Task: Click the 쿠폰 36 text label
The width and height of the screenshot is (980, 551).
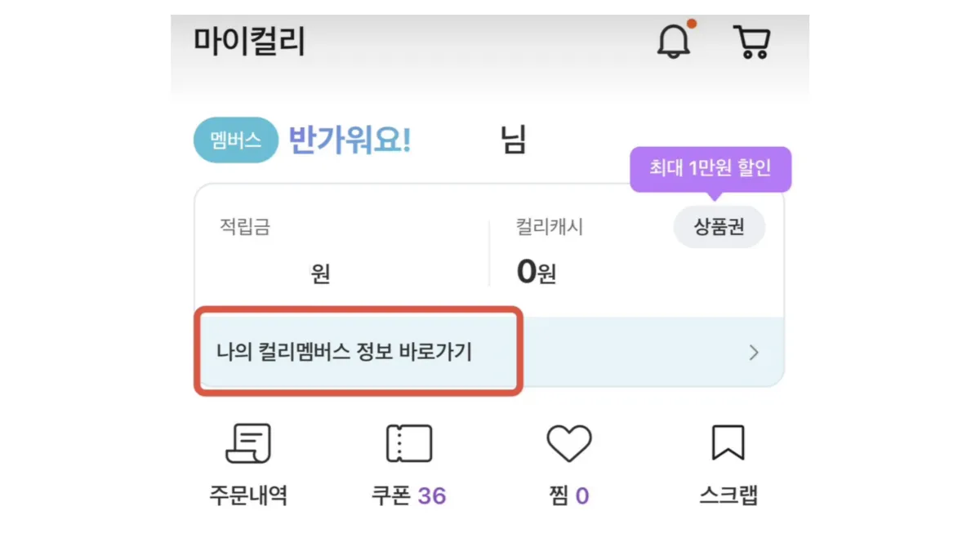Action: [x=408, y=495]
